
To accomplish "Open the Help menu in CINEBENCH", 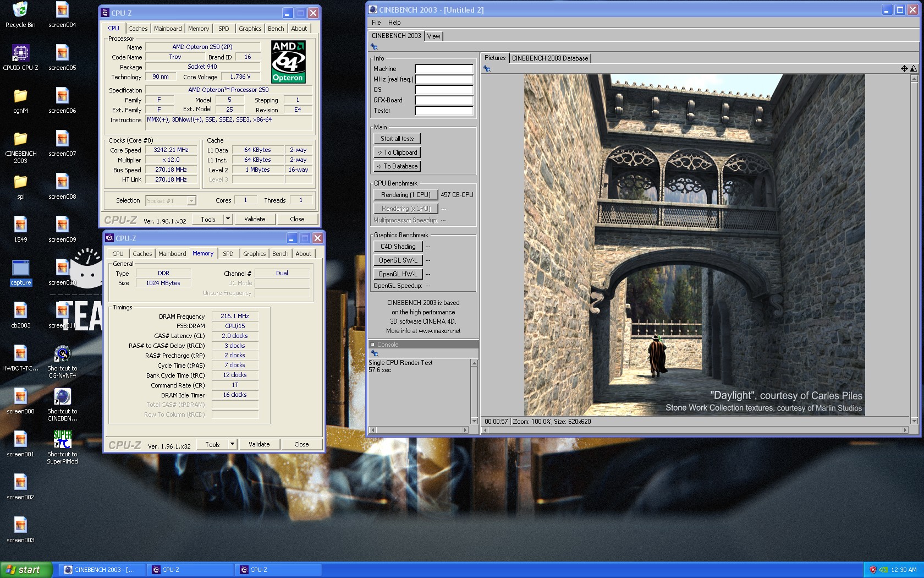I will tap(394, 23).
